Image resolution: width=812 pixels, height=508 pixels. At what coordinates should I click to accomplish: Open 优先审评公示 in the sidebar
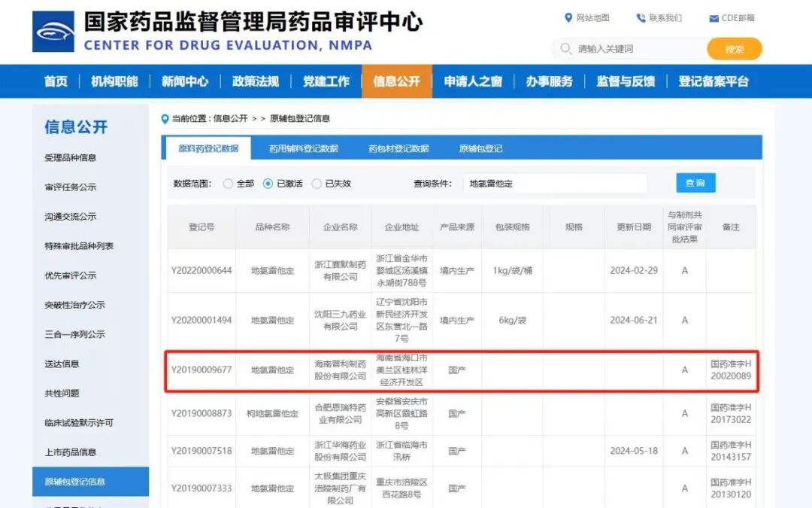pos(71,275)
